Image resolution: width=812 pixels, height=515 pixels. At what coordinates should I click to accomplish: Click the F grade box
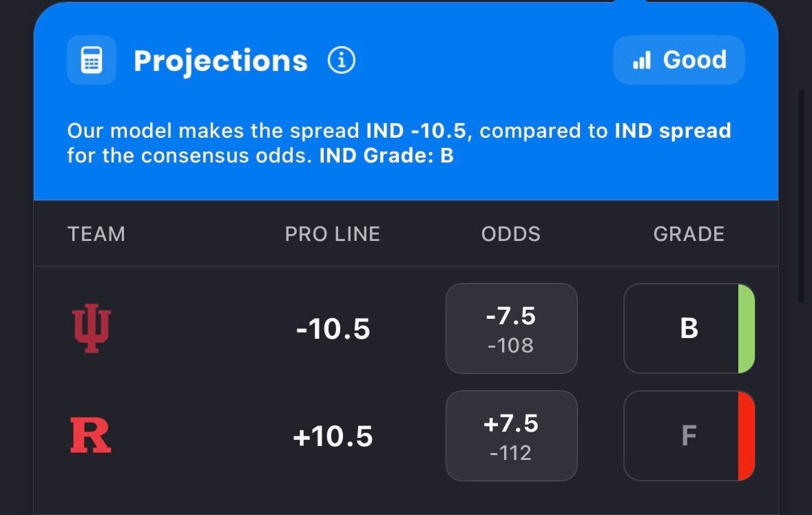(x=689, y=436)
